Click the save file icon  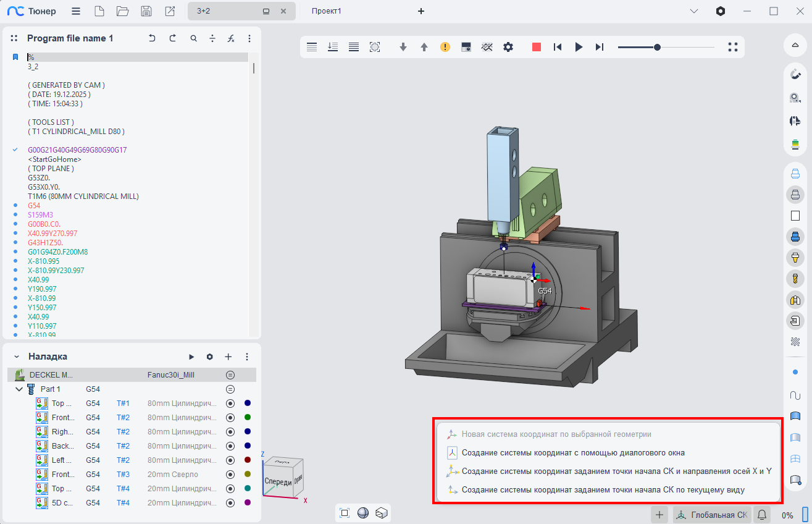point(146,11)
